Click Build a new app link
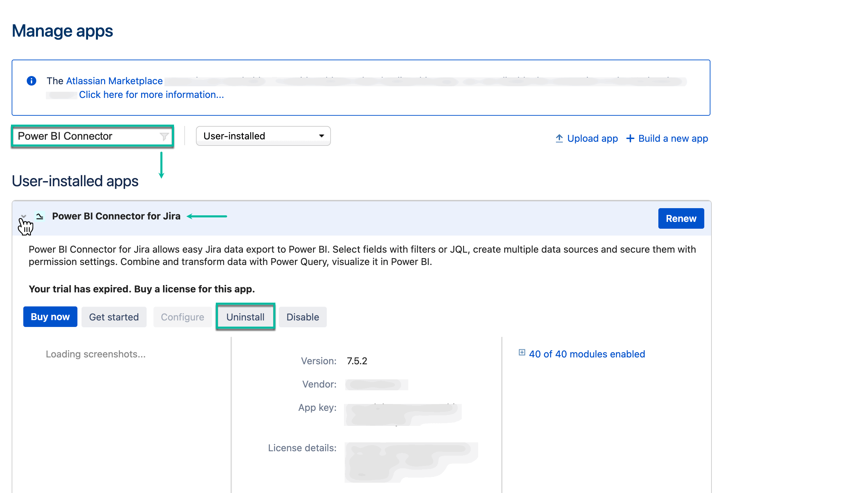The width and height of the screenshot is (868, 493). [673, 138]
